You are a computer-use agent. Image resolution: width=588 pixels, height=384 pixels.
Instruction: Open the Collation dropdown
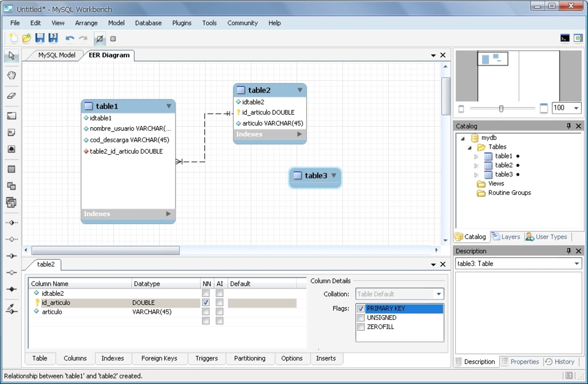click(x=438, y=294)
